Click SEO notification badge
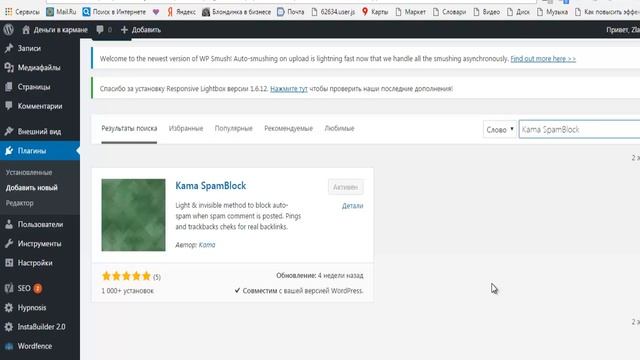The width and height of the screenshot is (640, 360). click(38, 289)
